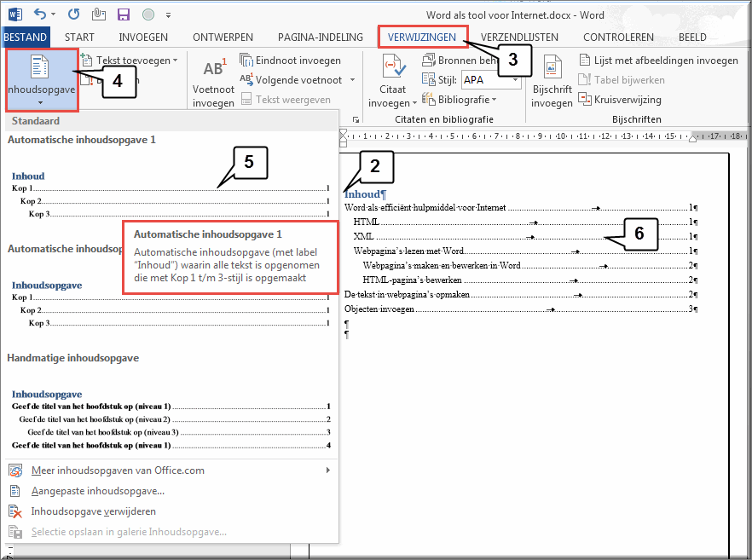The width and height of the screenshot is (752, 560).
Task: Expand the Volgende voetnoot dropdown arrow
Action: coord(352,80)
